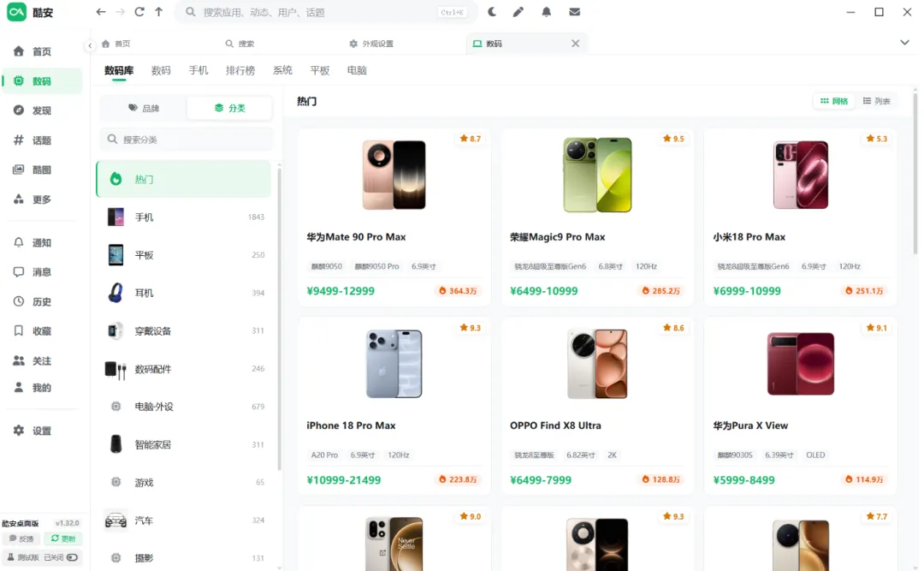The width and height of the screenshot is (924, 571).
Task: Open the mail envelope icon
Action: tap(575, 12)
